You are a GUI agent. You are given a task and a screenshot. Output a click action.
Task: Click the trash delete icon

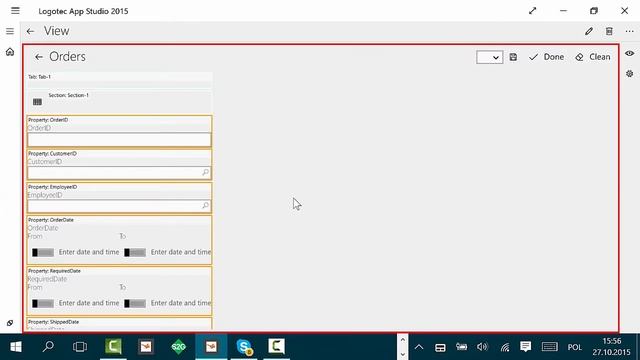pos(609,31)
